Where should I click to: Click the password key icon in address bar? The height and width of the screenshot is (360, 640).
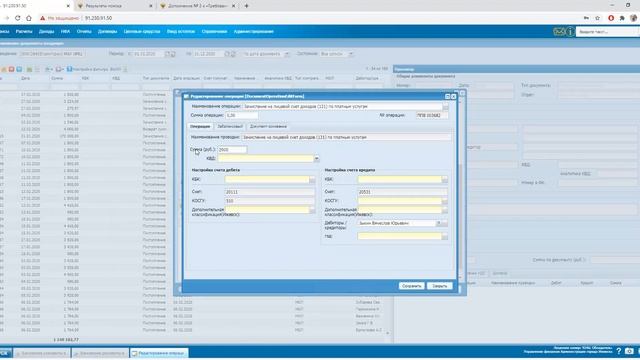[x=586, y=18]
